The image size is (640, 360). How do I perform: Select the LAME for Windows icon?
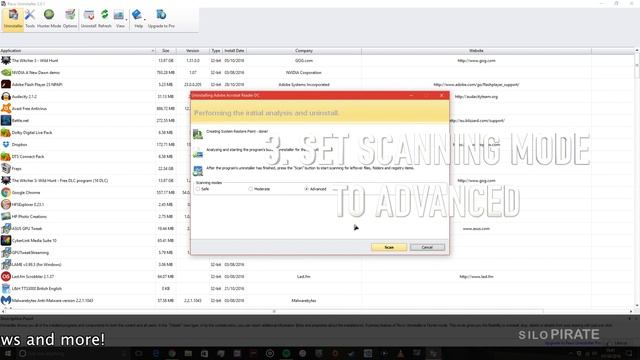(x=6, y=264)
